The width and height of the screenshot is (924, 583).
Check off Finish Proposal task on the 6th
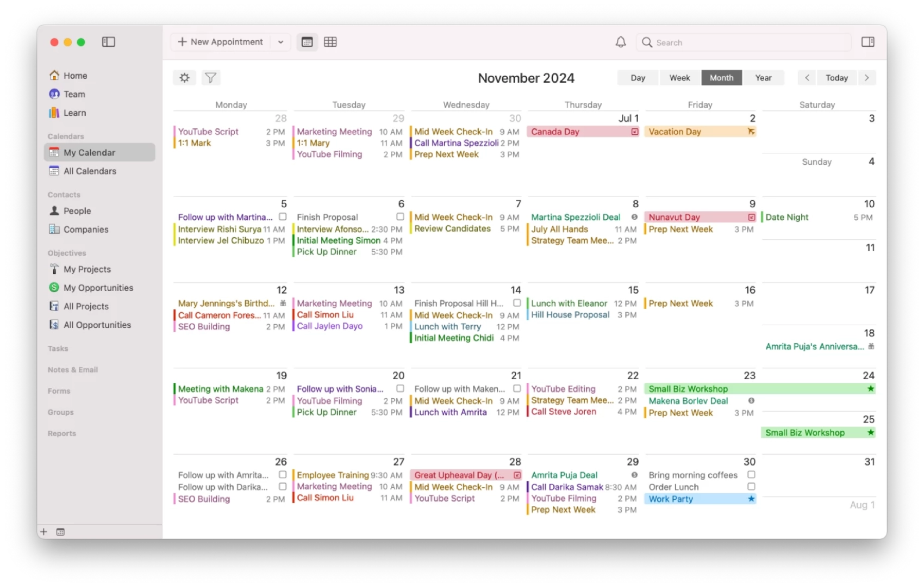[x=400, y=217]
